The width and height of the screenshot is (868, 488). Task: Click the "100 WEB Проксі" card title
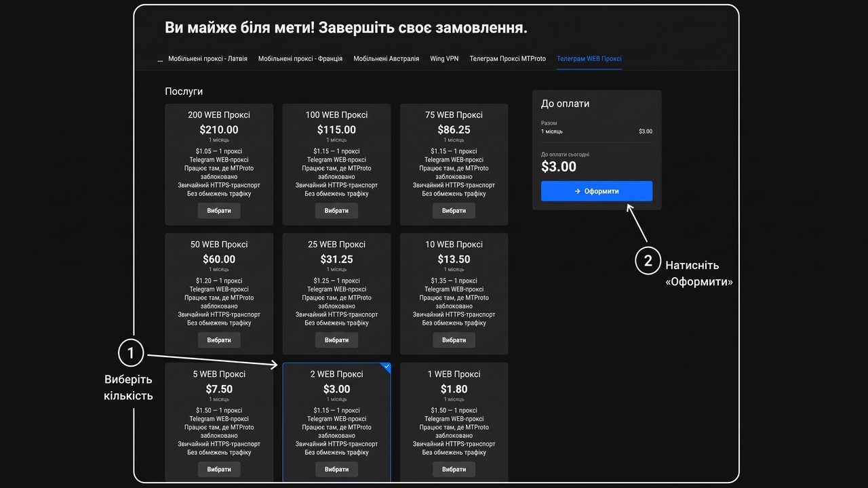tap(336, 115)
